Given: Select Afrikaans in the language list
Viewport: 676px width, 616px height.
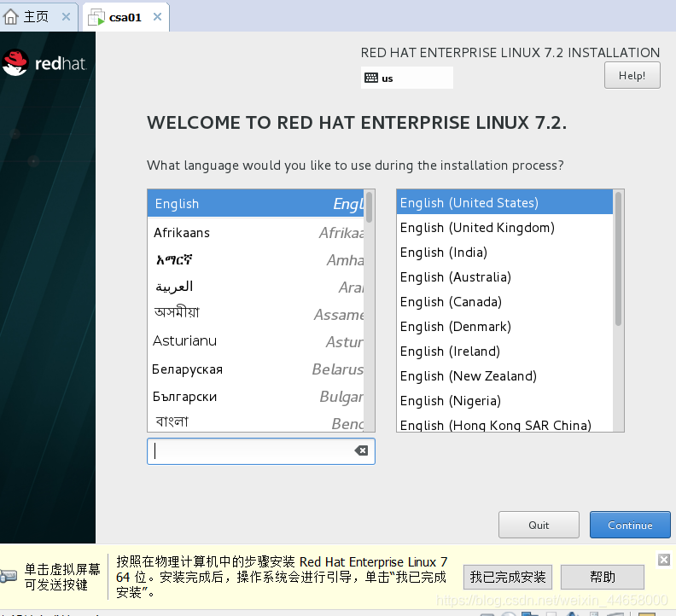Looking at the screenshot, I should (256, 233).
